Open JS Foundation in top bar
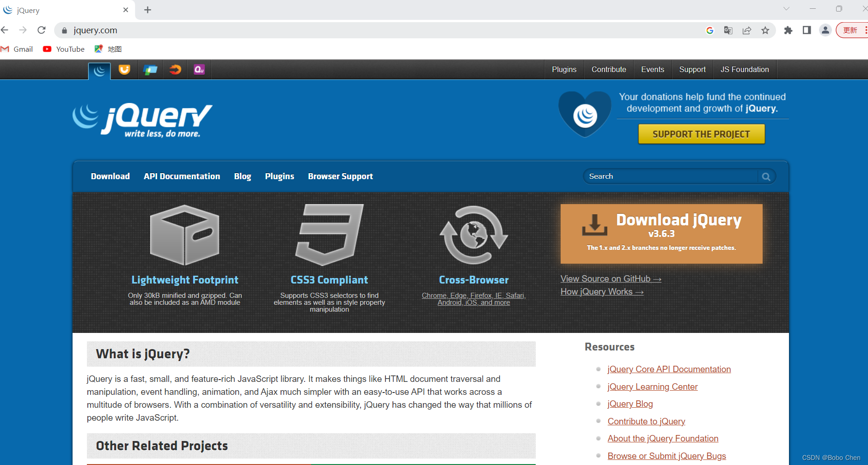868x465 pixels. [745, 70]
